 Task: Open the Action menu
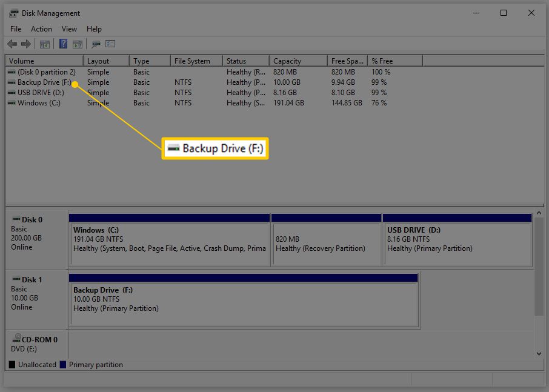point(41,29)
